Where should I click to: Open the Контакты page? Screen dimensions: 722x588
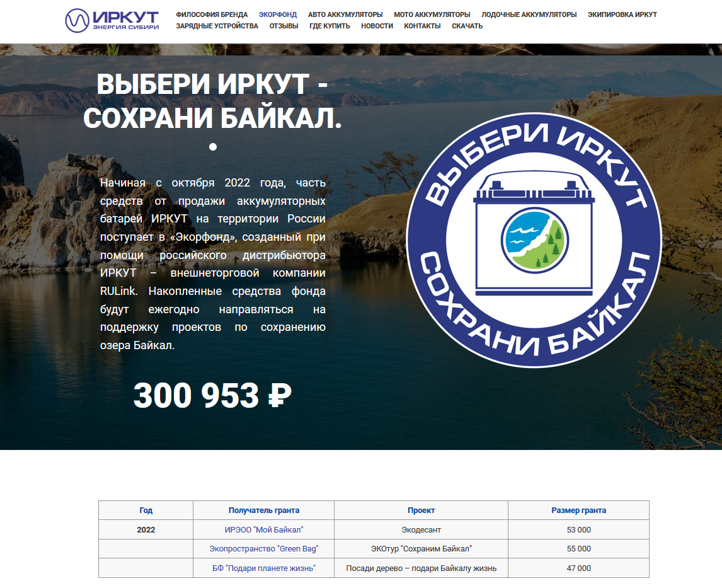(x=422, y=26)
